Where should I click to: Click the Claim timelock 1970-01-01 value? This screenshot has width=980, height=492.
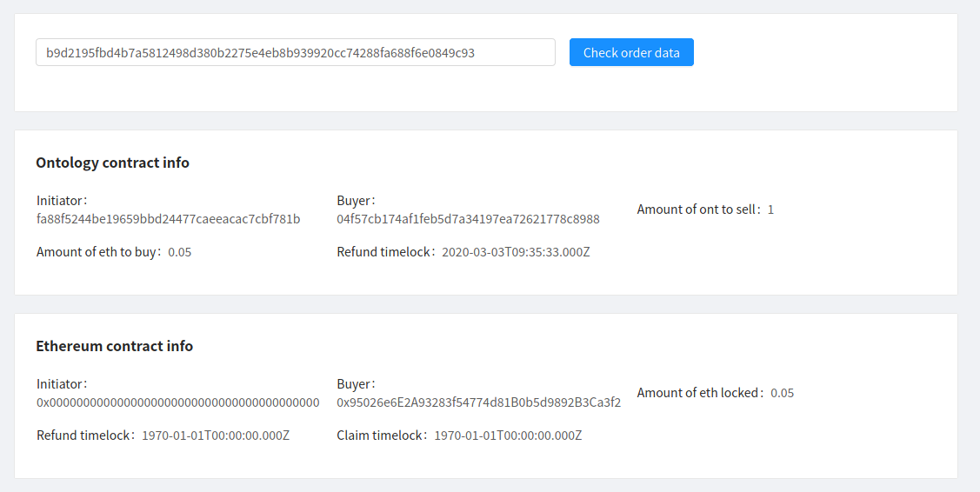pyautogui.click(x=508, y=435)
